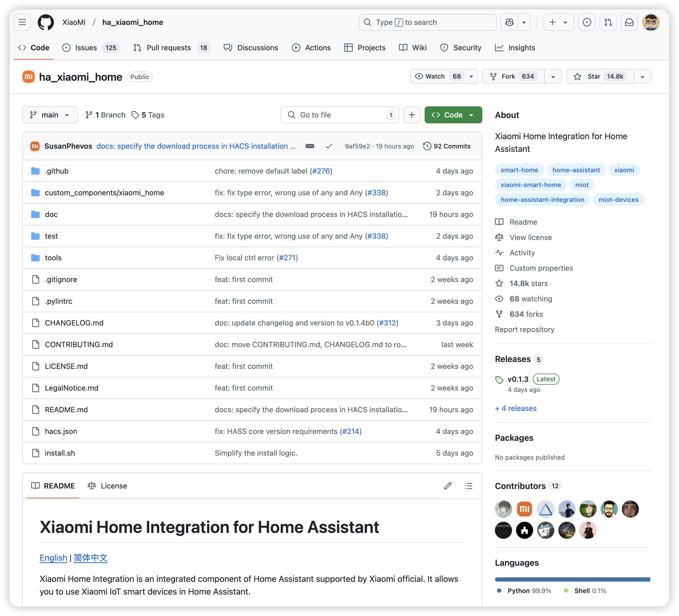The width and height of the screenshot is (679, 616).
Task: Open README outline list icon
Action: point(468,486)
